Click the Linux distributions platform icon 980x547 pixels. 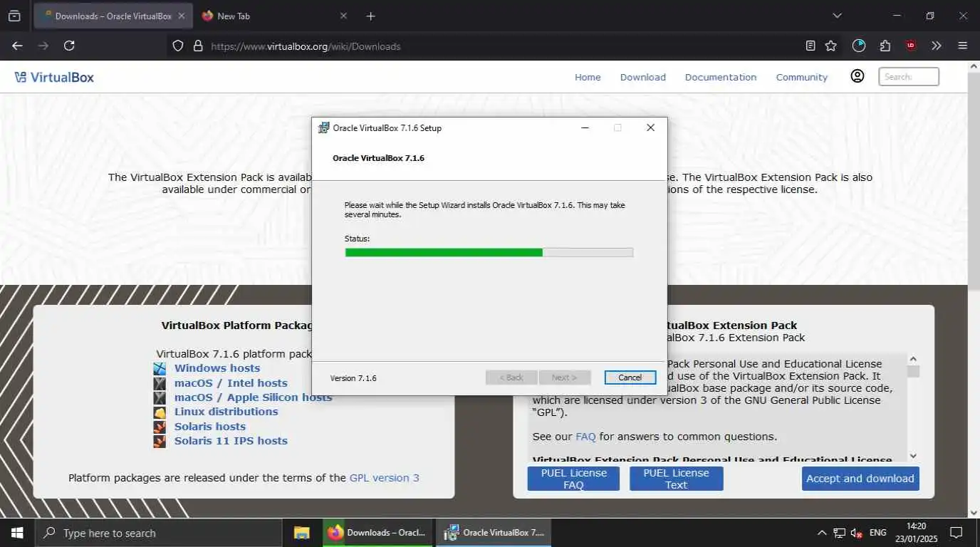point(160,412)
